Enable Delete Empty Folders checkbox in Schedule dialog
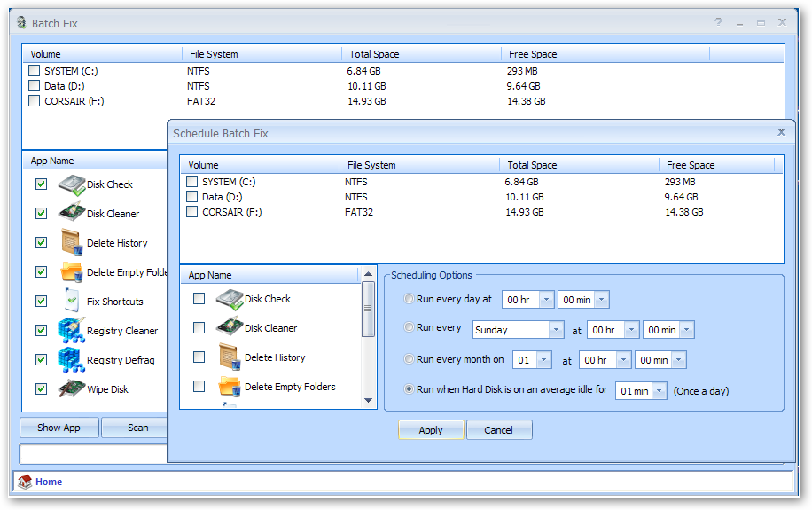The image size is (812, 510). 199,386
